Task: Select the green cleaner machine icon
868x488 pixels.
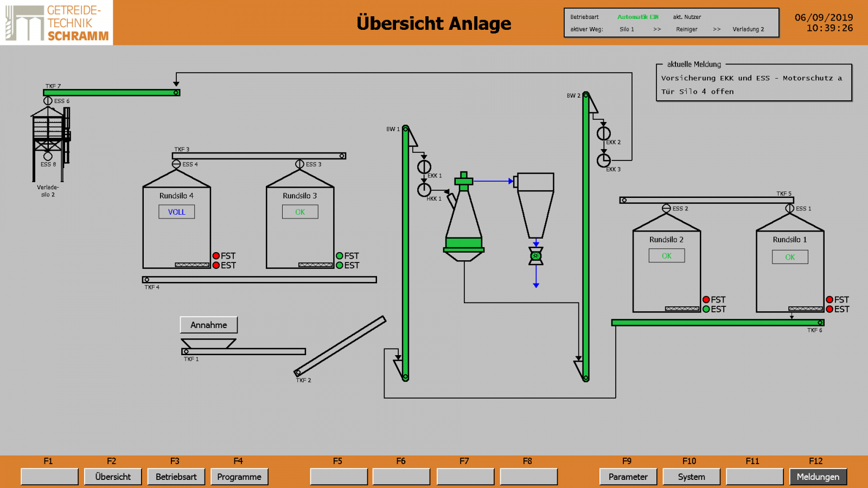Action: pos(463,217)
